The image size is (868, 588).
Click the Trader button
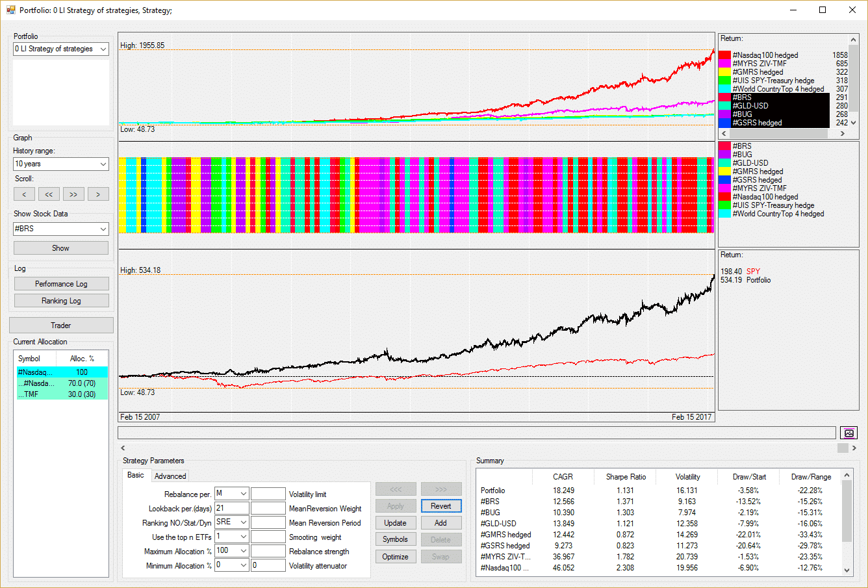[x=61, y=326]
